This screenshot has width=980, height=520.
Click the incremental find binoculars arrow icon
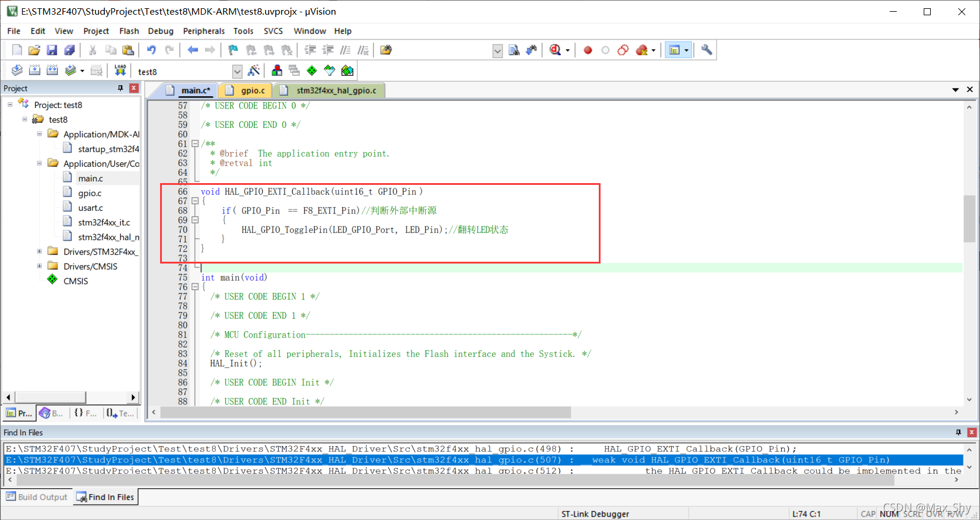[532, 50]
